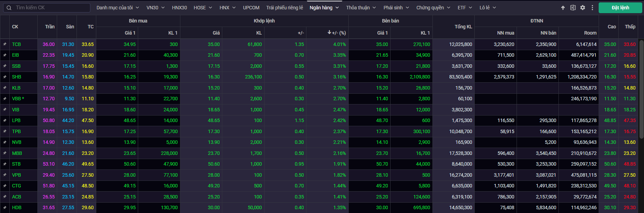The width and height of the screenshot is (644, 213).
Task: Click the Excel export icon
Action: (x=573, y=8)
